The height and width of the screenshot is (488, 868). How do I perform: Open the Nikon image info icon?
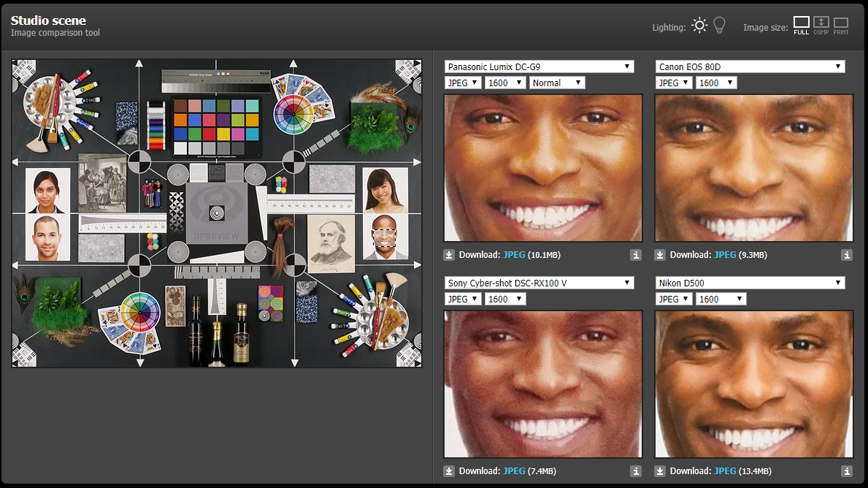847,470
